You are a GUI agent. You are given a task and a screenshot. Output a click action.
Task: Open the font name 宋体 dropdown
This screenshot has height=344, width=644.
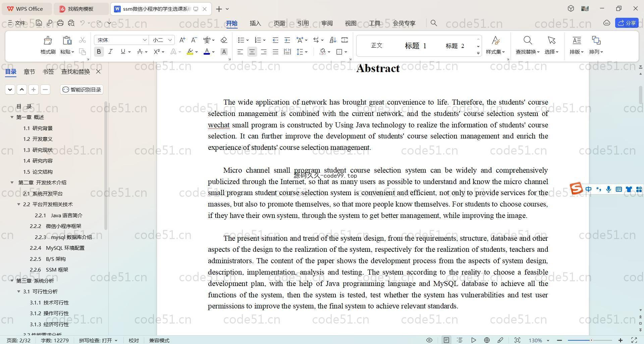coord(145,40)
